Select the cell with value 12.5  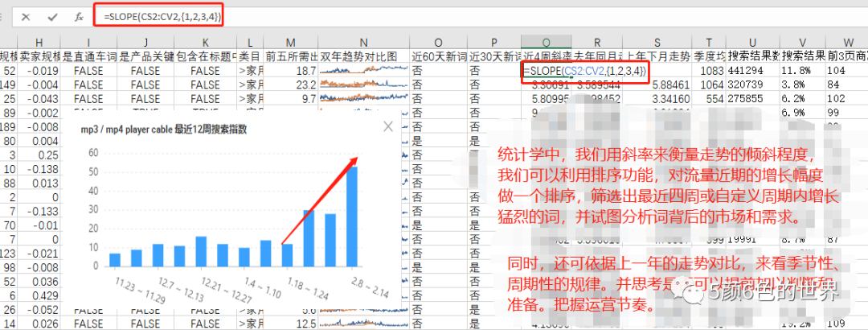(x=291, y=324)
